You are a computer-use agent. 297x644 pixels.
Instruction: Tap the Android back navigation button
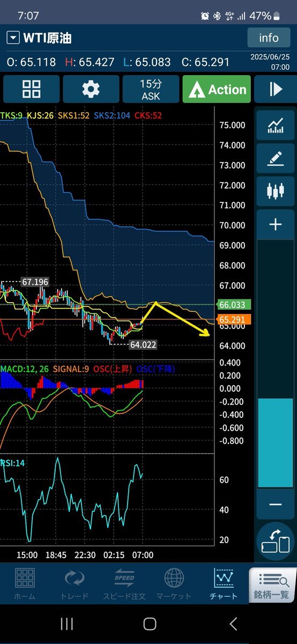[233, 624]
